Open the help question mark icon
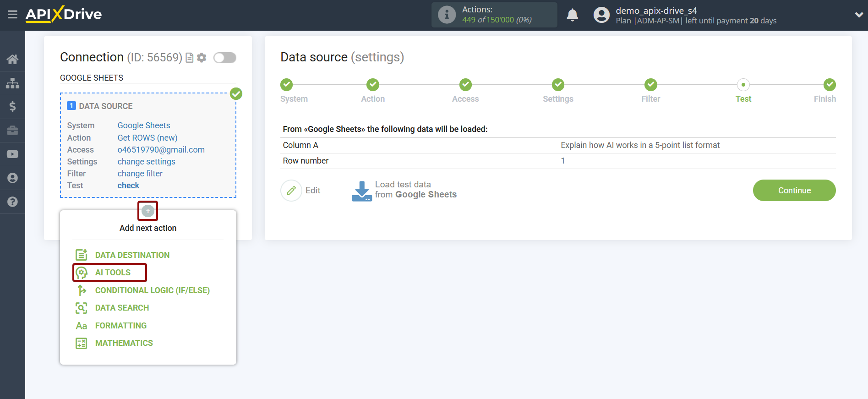Screen dimensions: 868x399 [x=12, y=202]
